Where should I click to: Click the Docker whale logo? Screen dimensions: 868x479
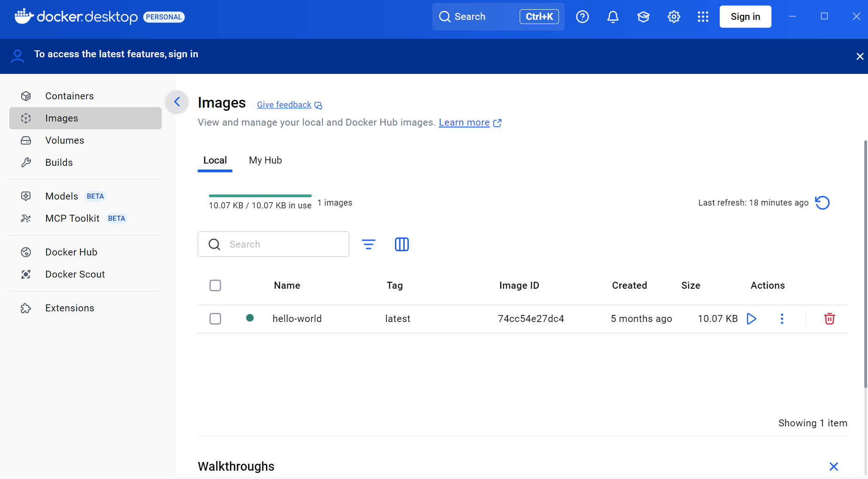24,16
